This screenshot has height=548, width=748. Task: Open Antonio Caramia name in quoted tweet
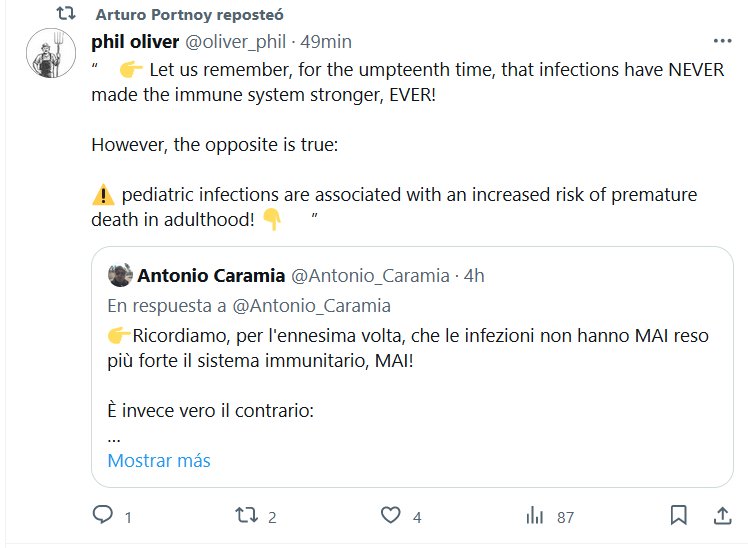(x=209, y=275)
